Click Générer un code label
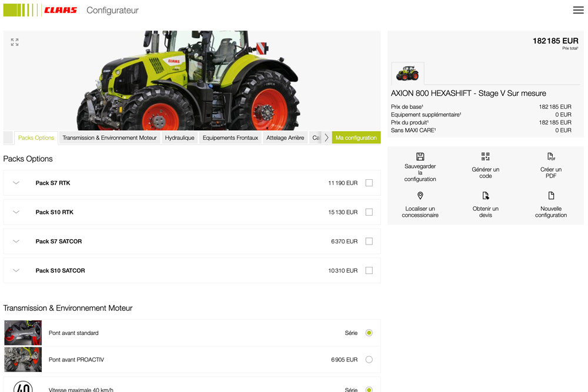 [485, 173]
